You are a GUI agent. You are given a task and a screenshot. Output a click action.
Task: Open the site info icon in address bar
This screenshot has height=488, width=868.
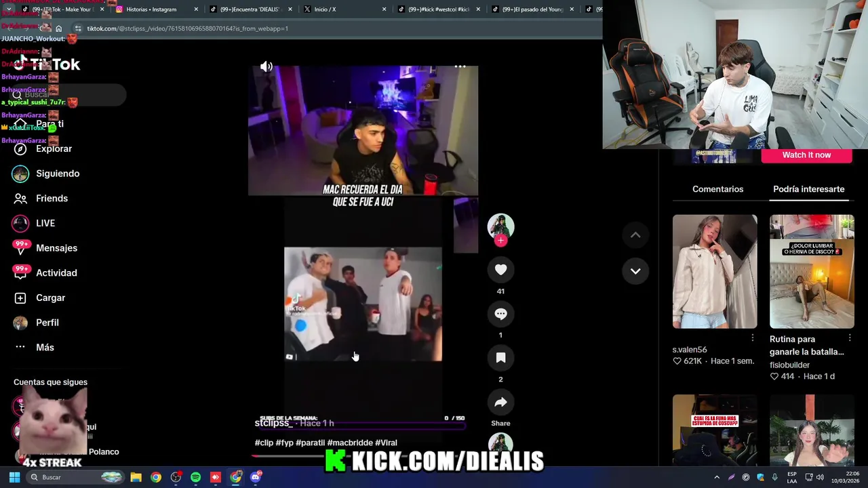click(78, 28)
